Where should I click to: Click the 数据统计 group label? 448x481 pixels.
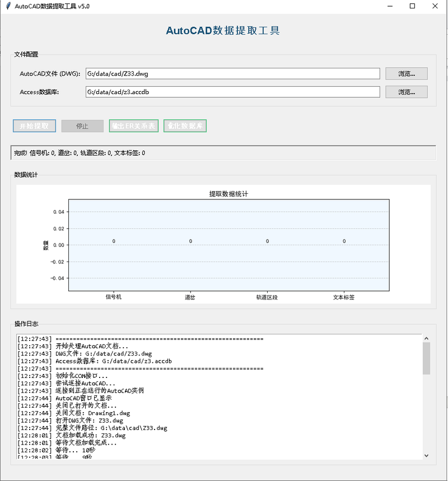click(x=26, y=175)
